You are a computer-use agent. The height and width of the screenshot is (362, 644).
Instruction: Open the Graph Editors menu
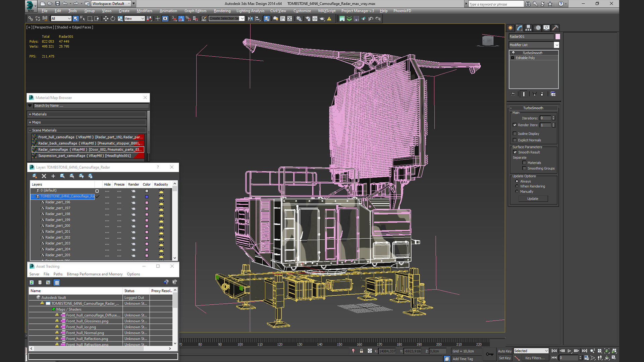tap(196, 11)
